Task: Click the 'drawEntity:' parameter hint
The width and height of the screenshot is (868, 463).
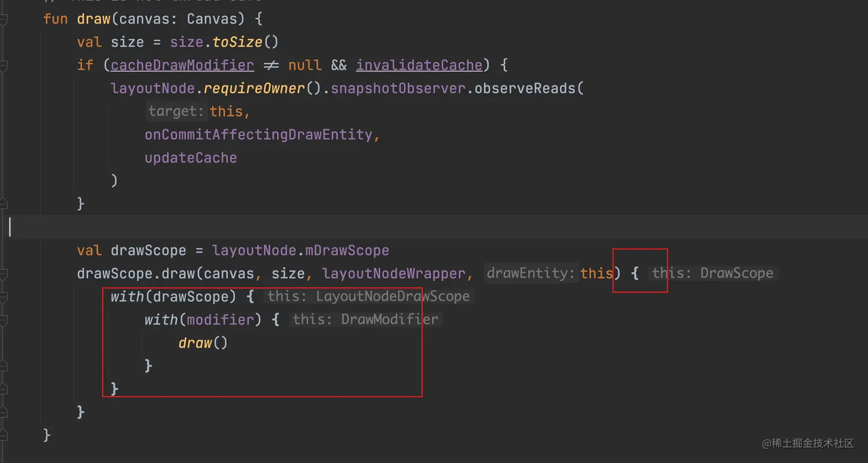Action: 531,273
